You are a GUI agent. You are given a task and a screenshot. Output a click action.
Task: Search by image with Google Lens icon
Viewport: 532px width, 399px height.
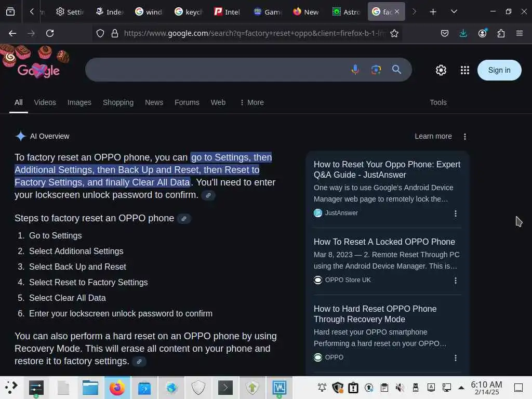376,70
